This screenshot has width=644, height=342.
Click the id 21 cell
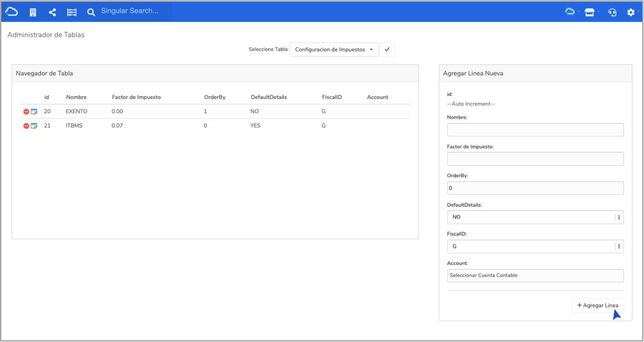pos(47,126)
